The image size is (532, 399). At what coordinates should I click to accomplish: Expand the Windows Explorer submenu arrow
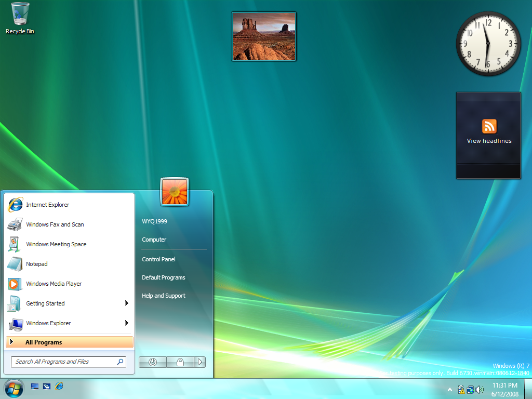pos(126,323)
